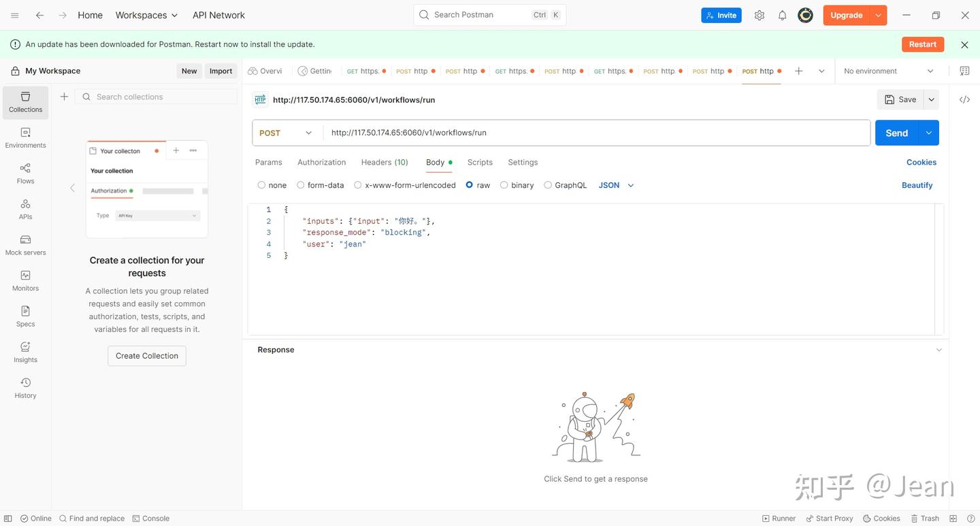Open the code snippet panel on the right
This screenshot has width=980, height=526.
click(x=964, y=99)
